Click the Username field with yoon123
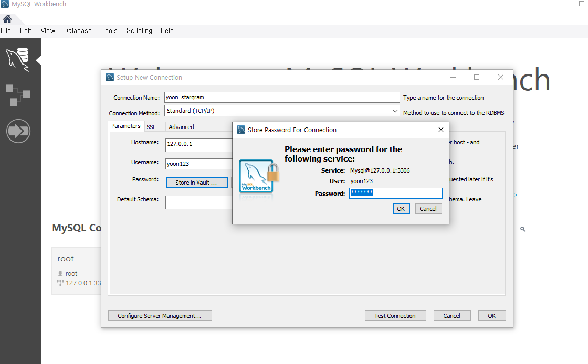588x364 pixels. pos(199,164)
